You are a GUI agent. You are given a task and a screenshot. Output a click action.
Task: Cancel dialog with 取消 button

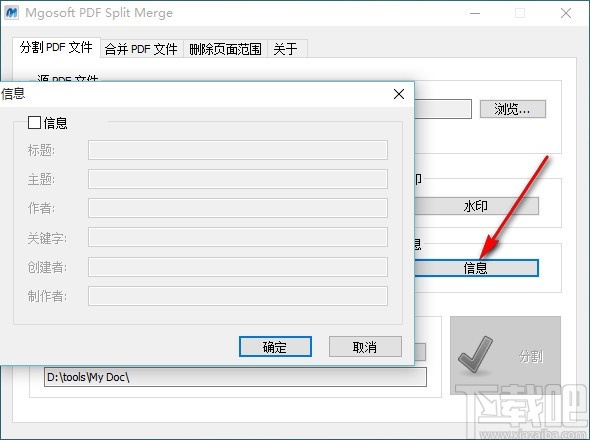click(x=365, y=347)
